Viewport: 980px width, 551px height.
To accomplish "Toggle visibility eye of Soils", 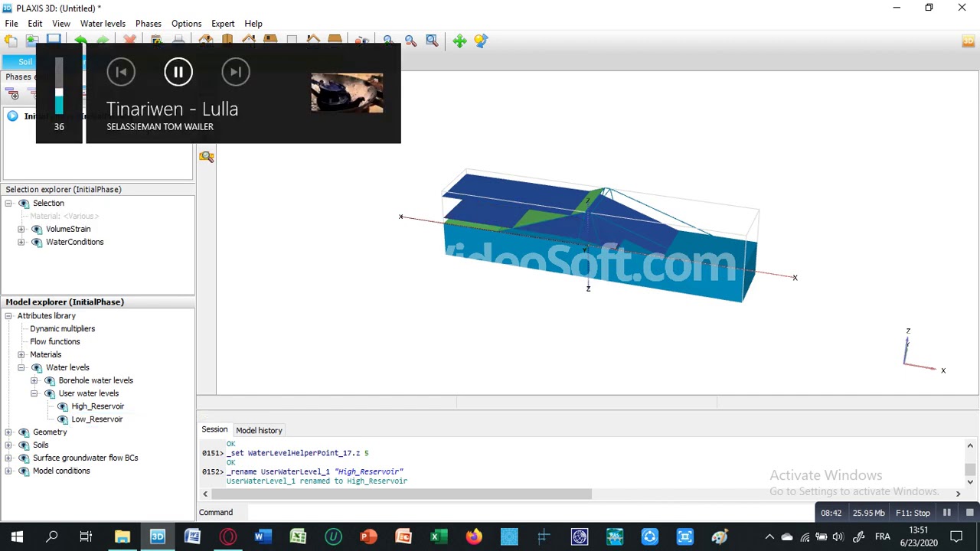I will pos(23,445).
